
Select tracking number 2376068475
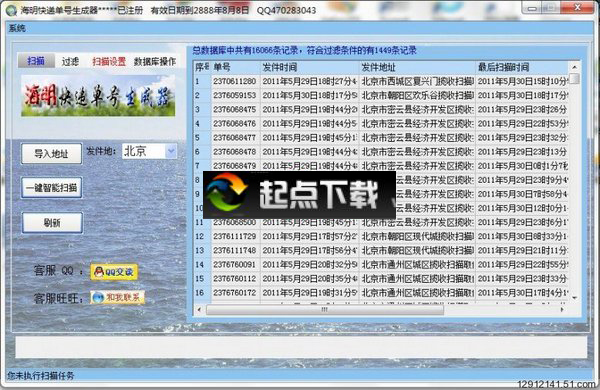tap(235, 109)
